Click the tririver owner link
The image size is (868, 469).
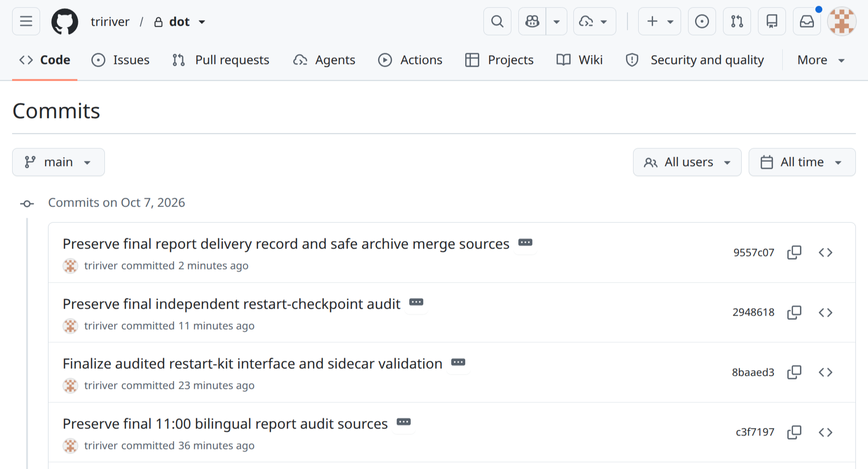coord(110,21)
